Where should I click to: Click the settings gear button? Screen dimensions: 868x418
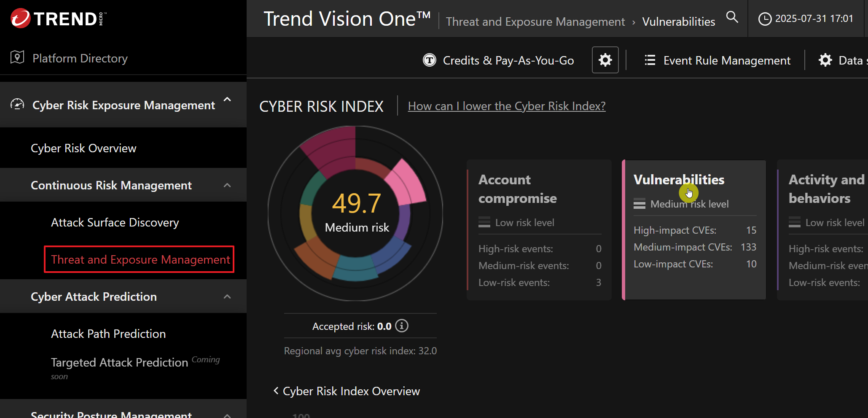coord(605,60)
